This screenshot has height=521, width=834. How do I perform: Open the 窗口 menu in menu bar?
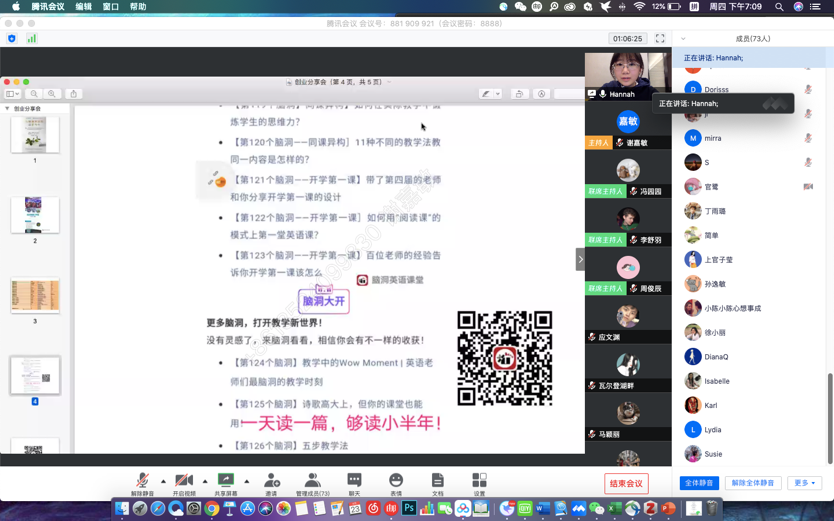click(x=111, y=7)
